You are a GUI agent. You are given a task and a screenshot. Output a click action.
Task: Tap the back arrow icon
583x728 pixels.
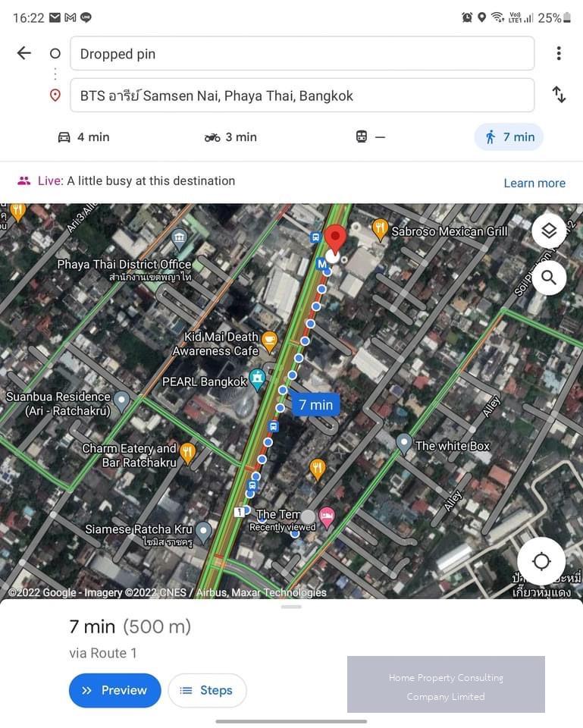(24, 53)
